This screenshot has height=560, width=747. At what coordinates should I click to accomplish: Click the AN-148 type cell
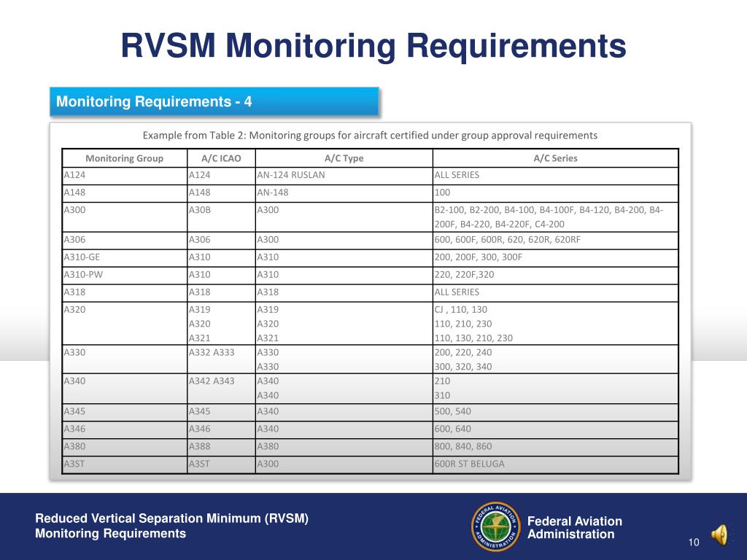coord(344,192)
